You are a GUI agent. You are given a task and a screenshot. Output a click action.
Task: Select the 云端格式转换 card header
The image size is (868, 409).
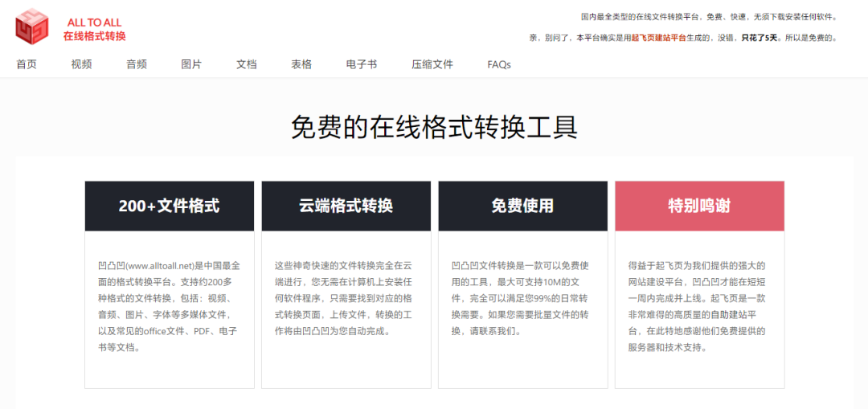tap(346, 206)
